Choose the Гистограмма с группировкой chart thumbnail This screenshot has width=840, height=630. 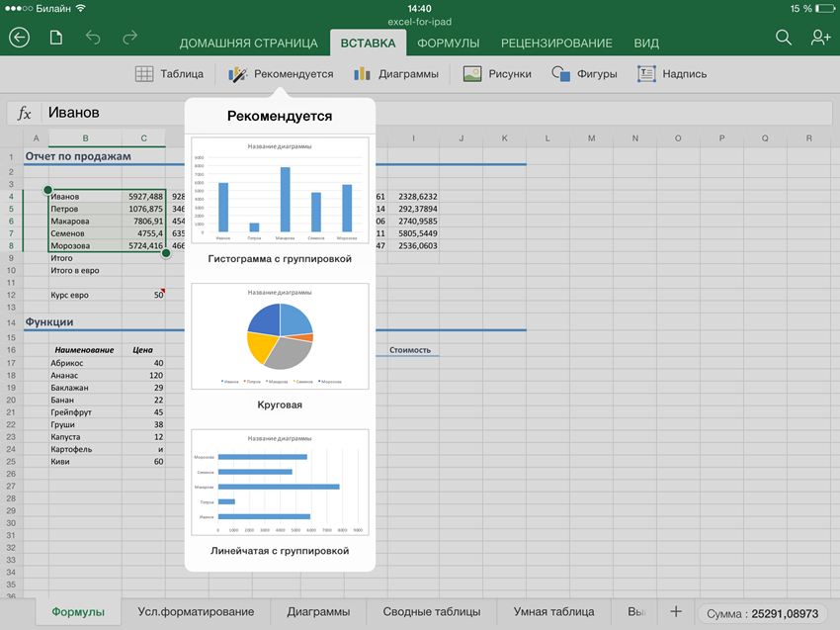281,190
